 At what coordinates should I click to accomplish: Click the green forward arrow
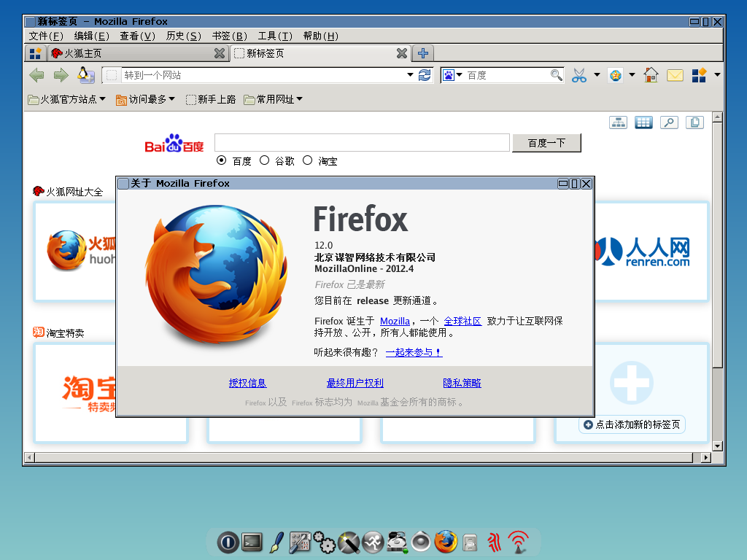click(61, 75)
